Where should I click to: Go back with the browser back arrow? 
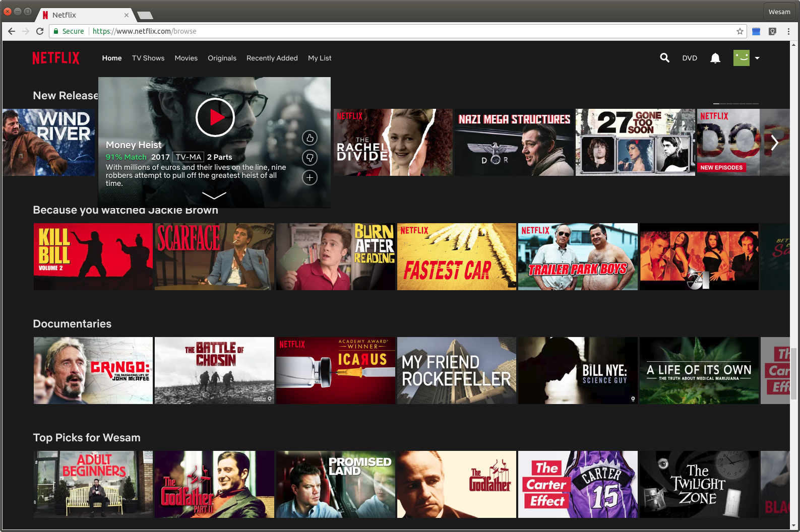(x=12, y=31)
